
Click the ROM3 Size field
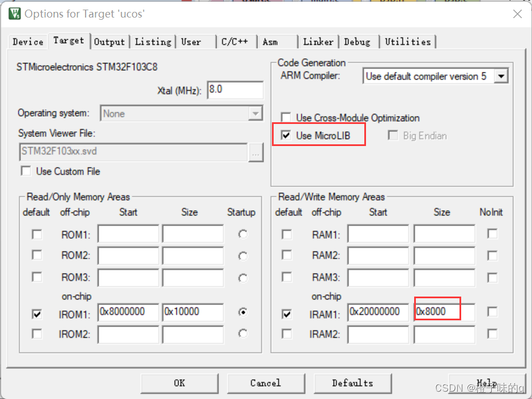point(193,278)
